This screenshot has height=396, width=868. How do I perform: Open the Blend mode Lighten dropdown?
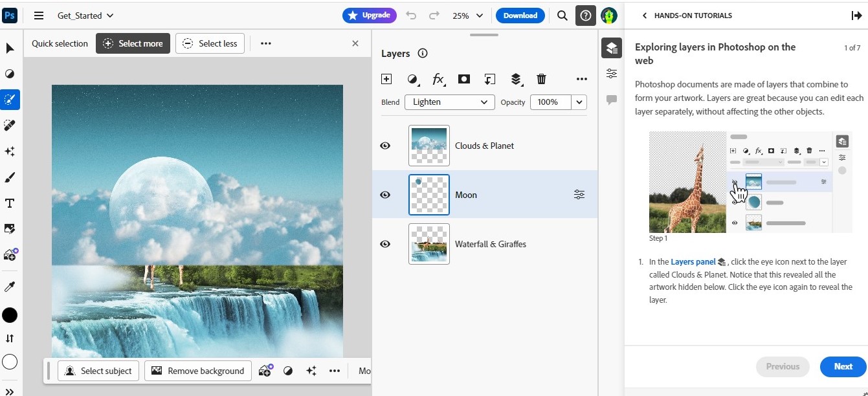point(449,102)
